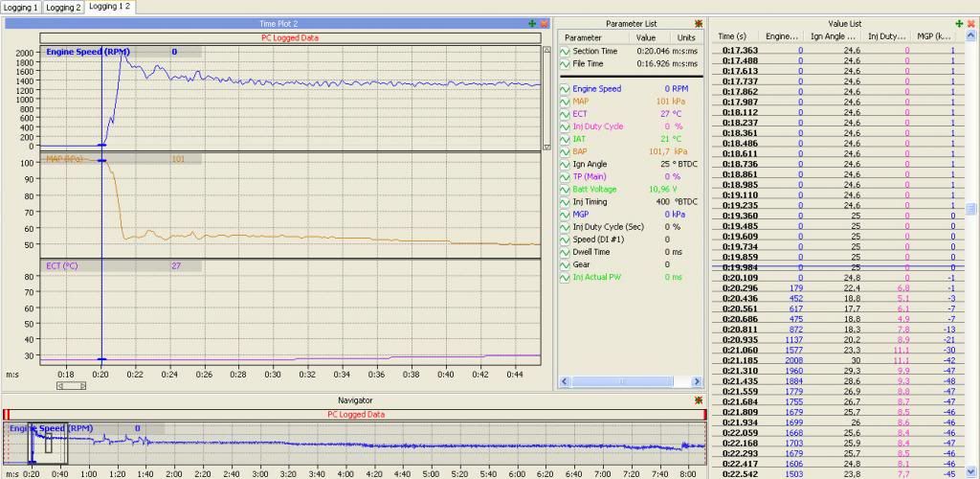Click the Value List vertical scrollbar thumb
Viewport: 980px width, 479px height.
point(971,210)
